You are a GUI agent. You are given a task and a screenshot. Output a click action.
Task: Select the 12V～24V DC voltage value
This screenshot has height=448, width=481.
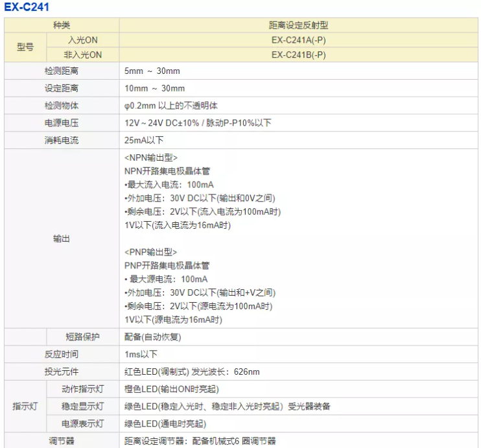tap(198, 123)
